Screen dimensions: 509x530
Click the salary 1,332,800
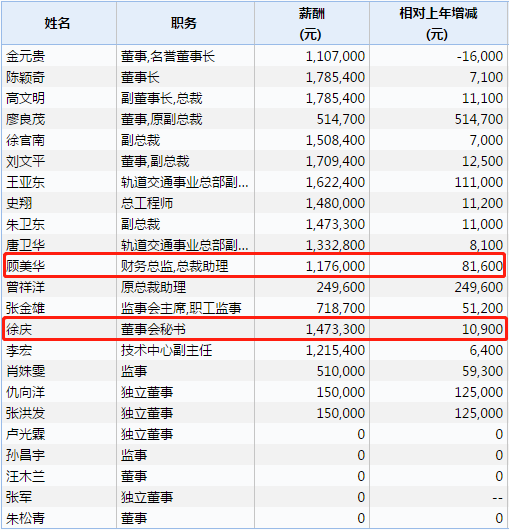[335, 245]
